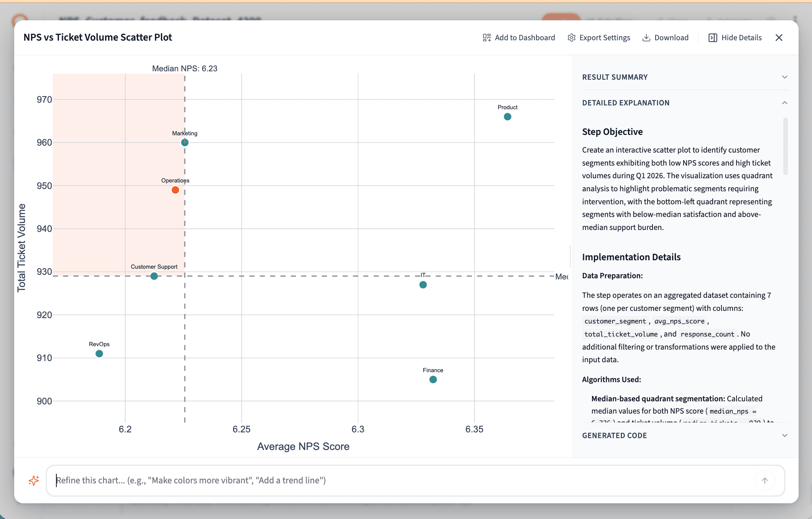Select the RevOps data point
Image resolution: width=812 pixels, height=519 pixels.
pyautogui.click(x=99, y=353)
